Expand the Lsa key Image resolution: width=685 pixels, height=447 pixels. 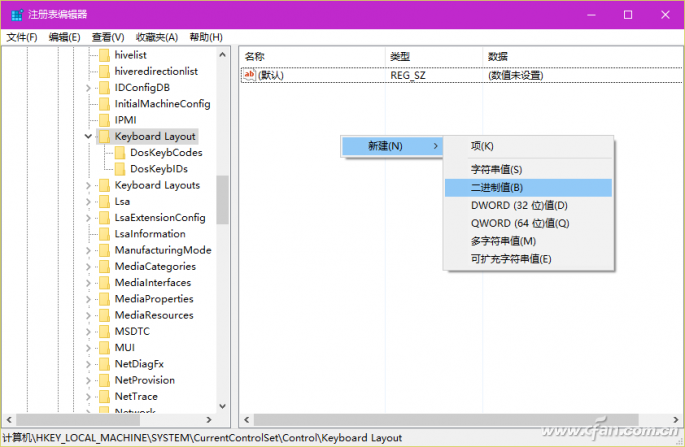(88, 202)
